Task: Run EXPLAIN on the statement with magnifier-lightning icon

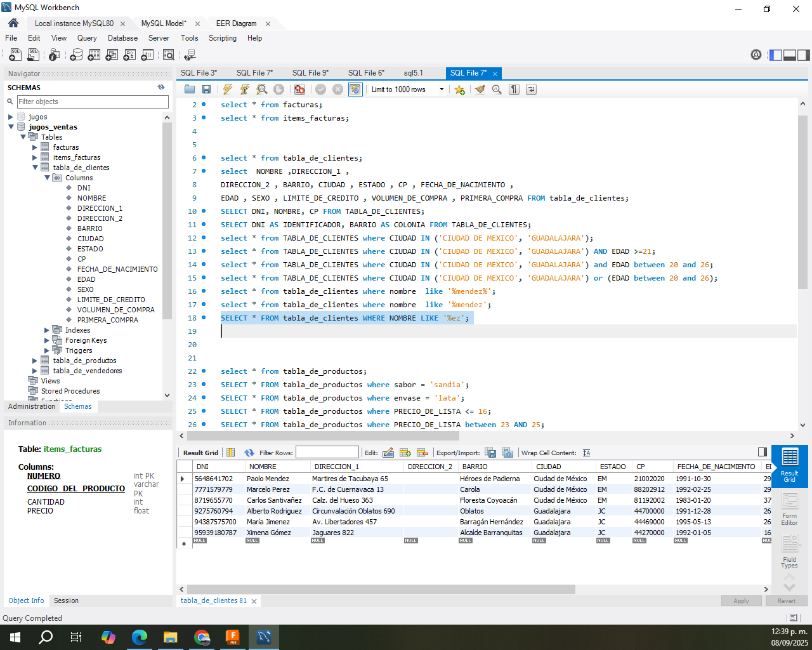Action: click(261, 90)
